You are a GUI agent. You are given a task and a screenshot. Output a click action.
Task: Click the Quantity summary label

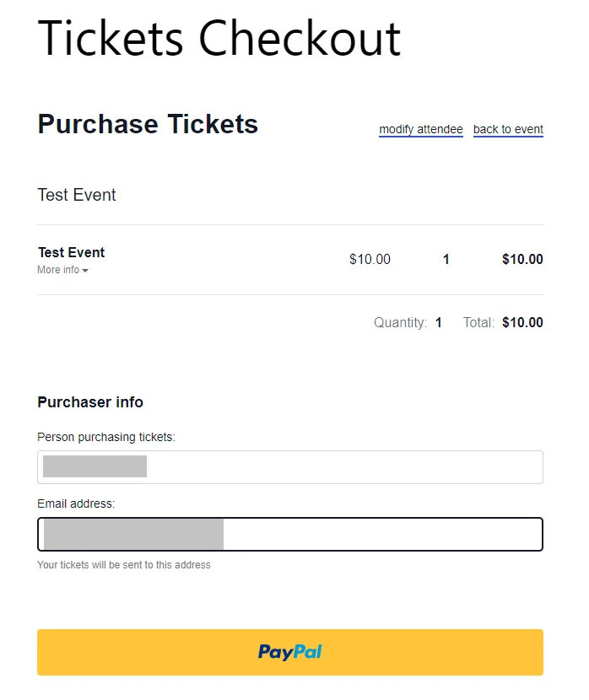coord(400,322)
